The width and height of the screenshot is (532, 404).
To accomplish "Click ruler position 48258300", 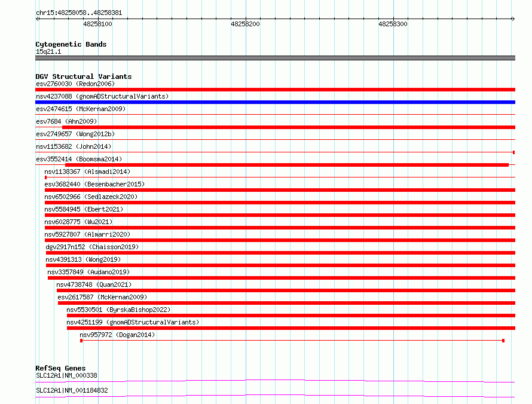I will coord(393,24).
